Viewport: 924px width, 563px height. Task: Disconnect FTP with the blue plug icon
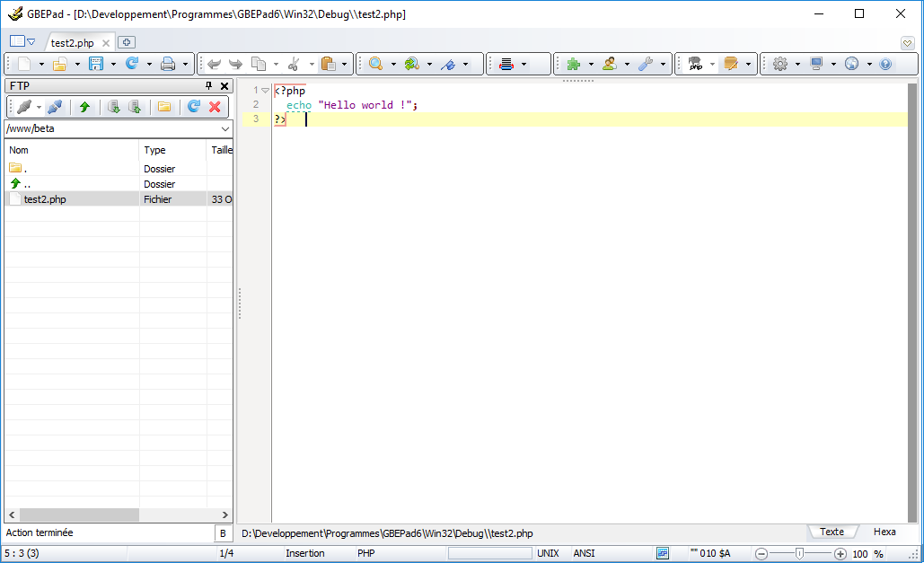(x=55, y=107)
